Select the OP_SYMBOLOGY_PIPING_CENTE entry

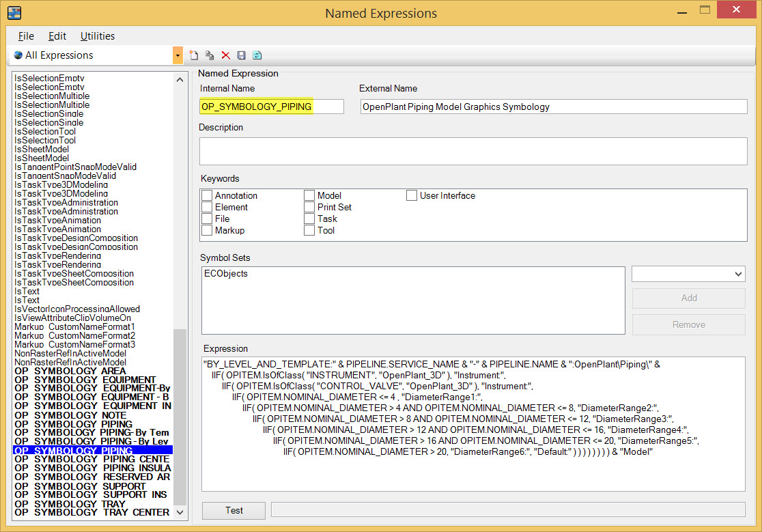click(x=92, y=460)
